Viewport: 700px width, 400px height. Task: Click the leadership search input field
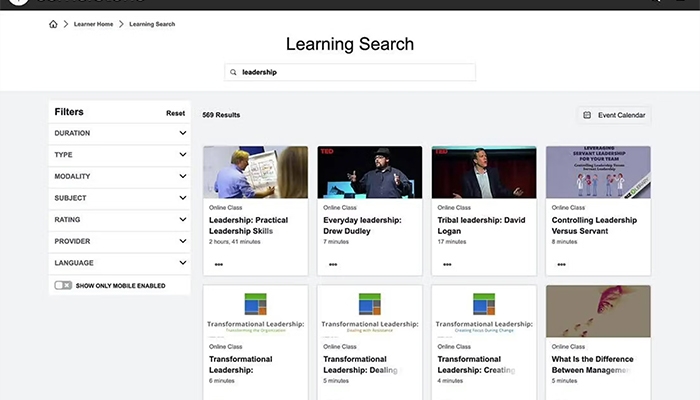click(x=355, y=72)
